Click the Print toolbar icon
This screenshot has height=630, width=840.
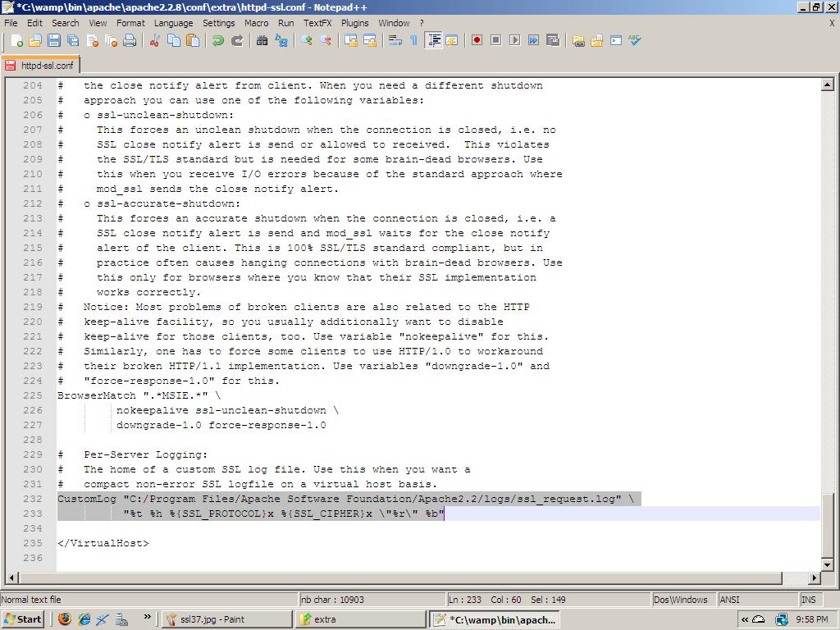130,40
